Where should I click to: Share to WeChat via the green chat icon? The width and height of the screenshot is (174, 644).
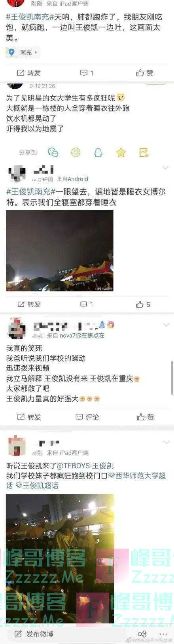(53, 152)
